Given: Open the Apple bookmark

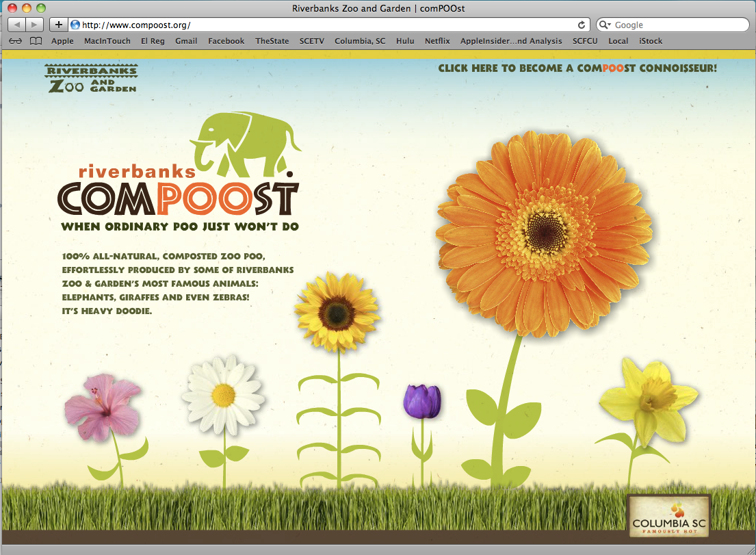Looking at the screenshot, I should pos(63,41).
